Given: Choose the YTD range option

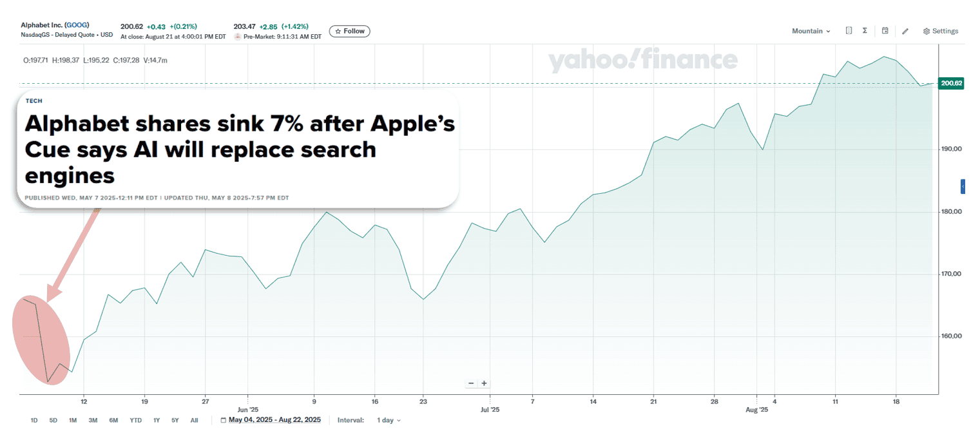Looking at the screenshot, I should pyautogui.click(x=135, y=420).
